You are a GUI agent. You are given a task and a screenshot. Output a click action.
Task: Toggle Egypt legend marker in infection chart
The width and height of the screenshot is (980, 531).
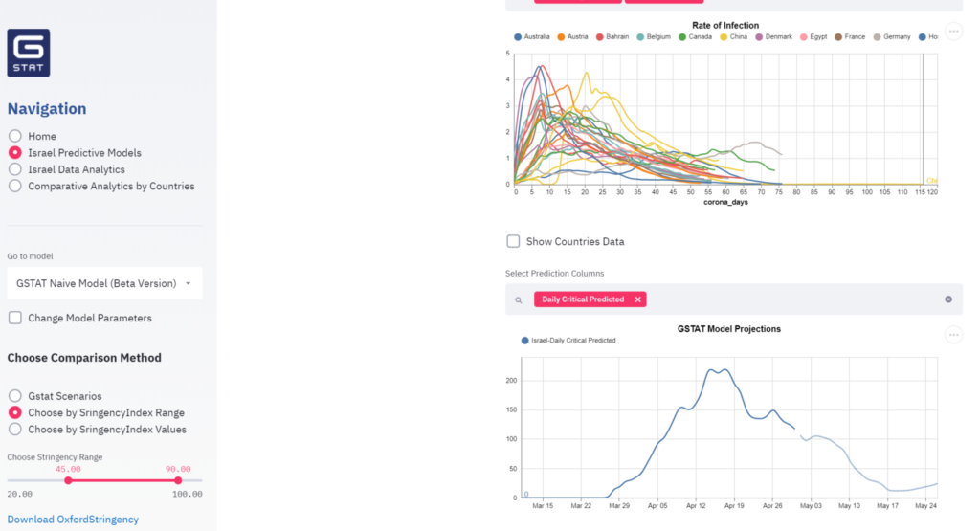pos(803,37)
